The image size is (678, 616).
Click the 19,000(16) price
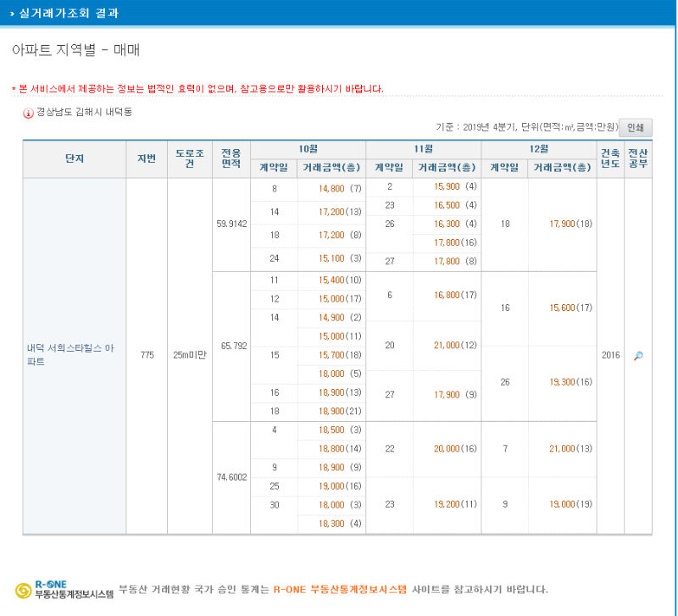tap(340, 486)
